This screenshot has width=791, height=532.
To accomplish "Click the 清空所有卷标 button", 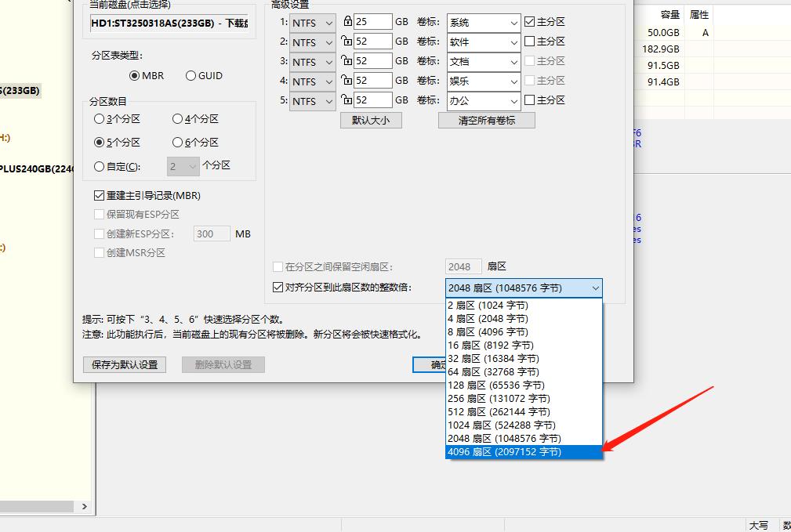I will click(x=486, y=120).
